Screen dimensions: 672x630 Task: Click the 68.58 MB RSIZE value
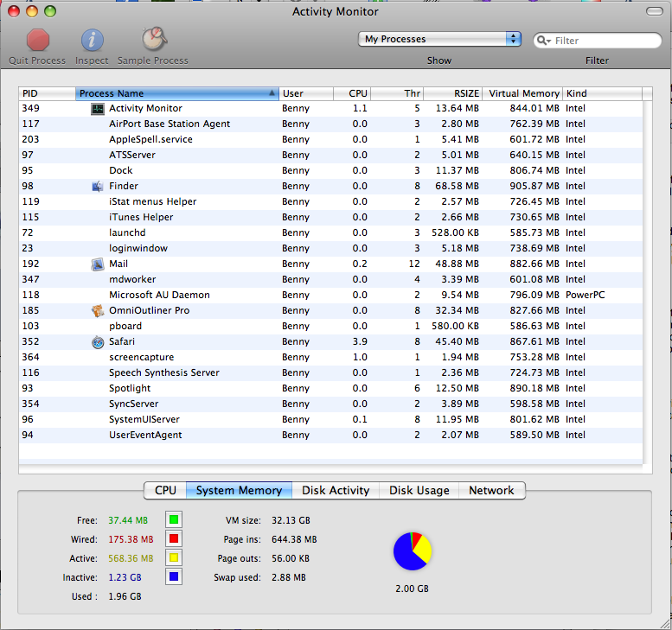(457, 187)
